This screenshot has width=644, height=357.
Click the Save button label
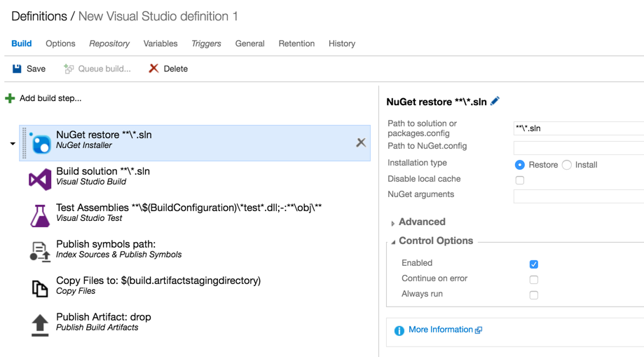click(36, 69)
